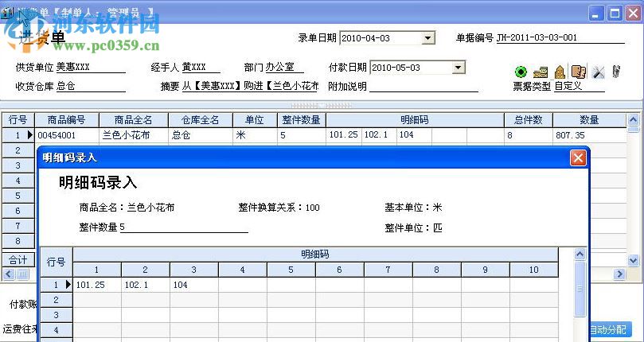Click 102.1 in main table 明细码 column
Viewport: 644px width, 342px height.
point(379,134)
